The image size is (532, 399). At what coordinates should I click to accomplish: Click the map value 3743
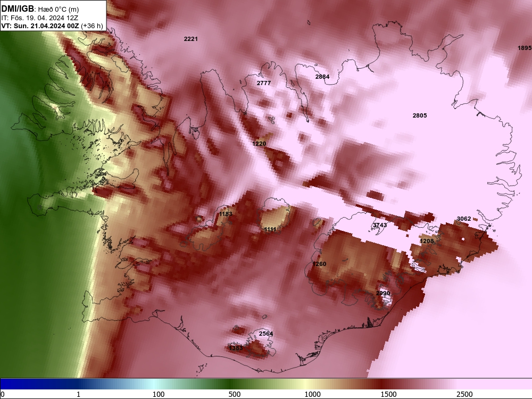[380, 225]
